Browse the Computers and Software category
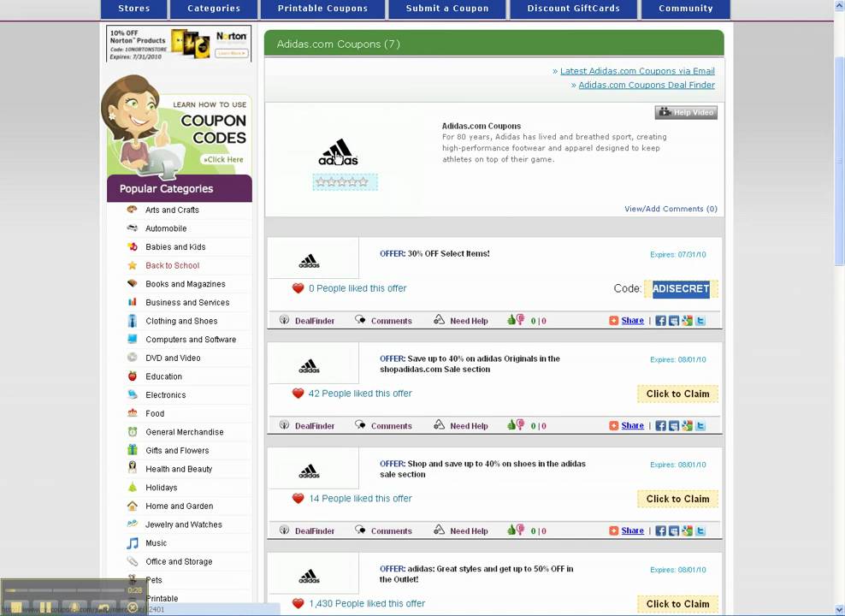 coord(191,340)
